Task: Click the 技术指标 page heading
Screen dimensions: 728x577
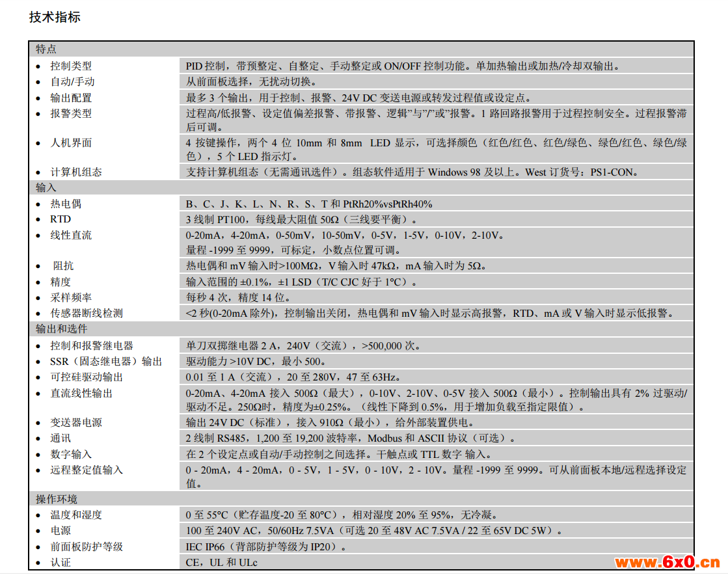Action: [x=55, y=18]
